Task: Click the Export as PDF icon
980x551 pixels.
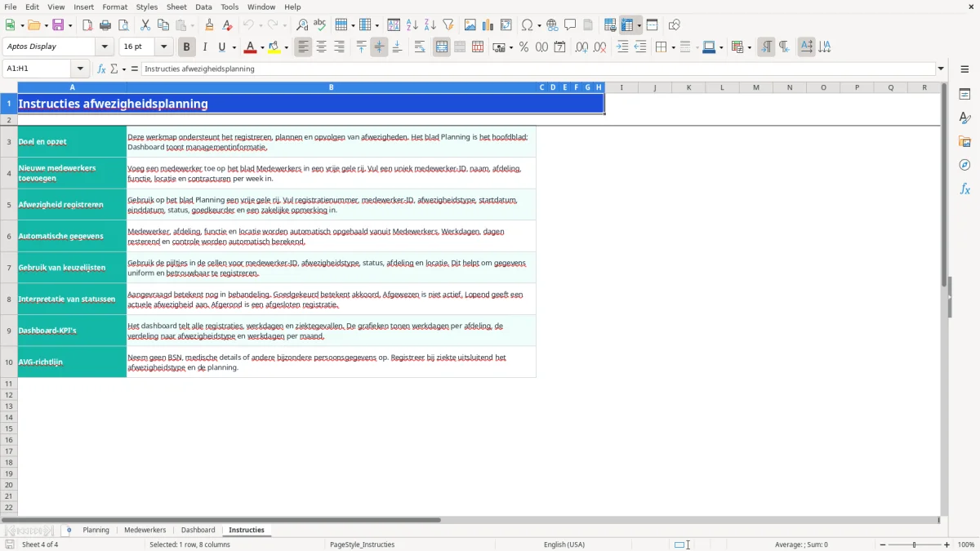Action: coord(87,25)
